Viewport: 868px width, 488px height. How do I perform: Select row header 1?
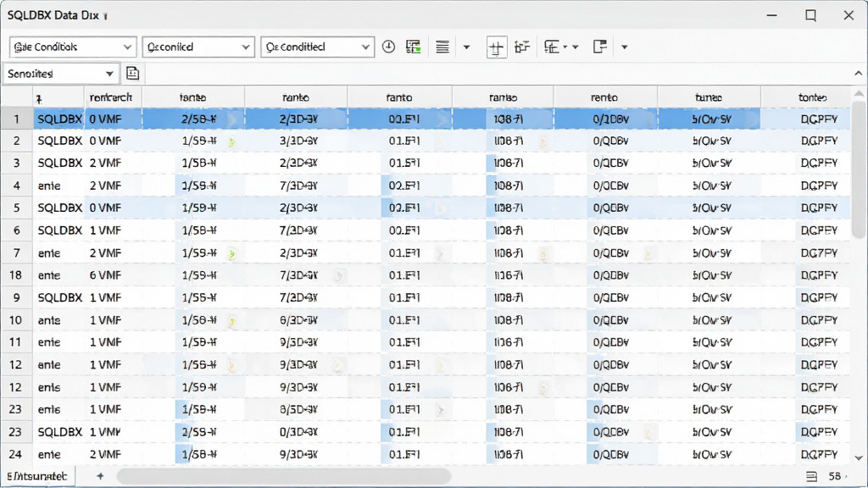(17, 119)
